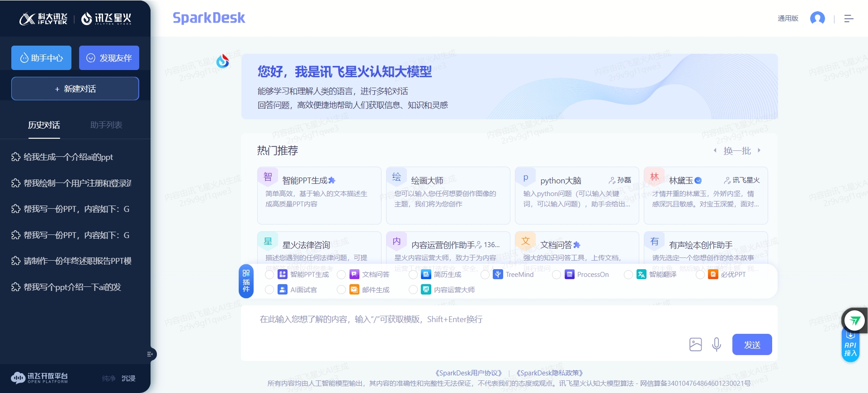The image size is (868, 393).
Task: Open the python大脑 assistant card
Action: [576, 196]
